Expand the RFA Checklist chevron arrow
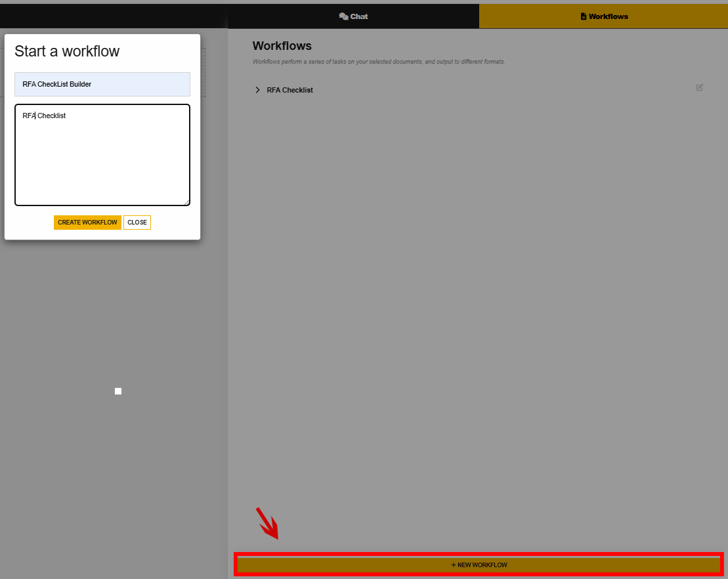The height and width of the screenshot is (579, 728). coord(257,90)
